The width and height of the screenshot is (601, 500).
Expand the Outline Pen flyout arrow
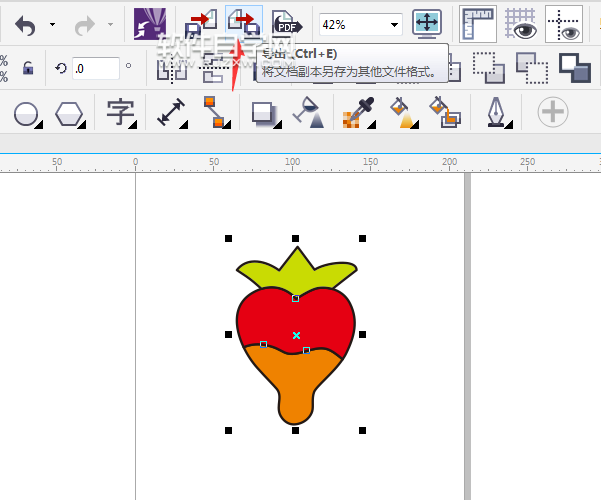pos(509,125)
